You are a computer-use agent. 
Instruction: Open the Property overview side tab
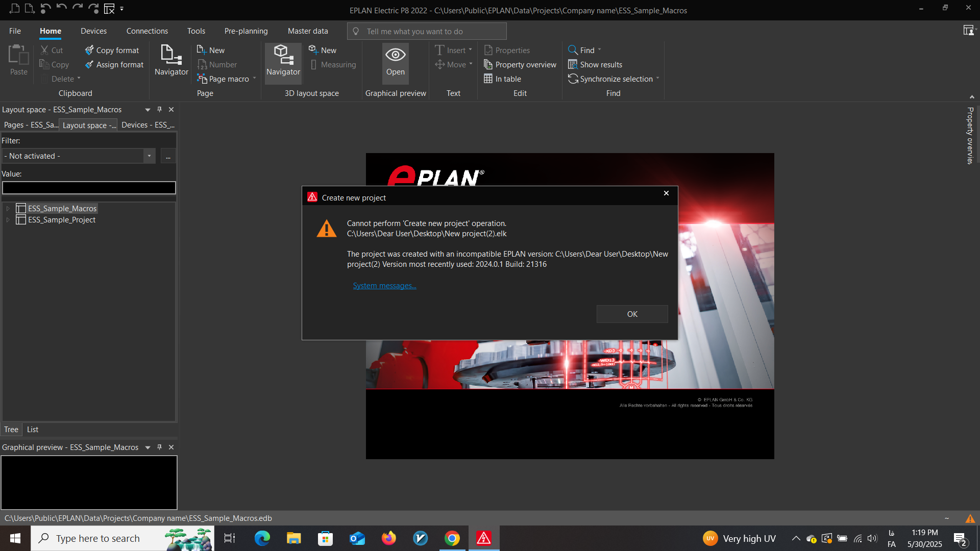(970, 135)
